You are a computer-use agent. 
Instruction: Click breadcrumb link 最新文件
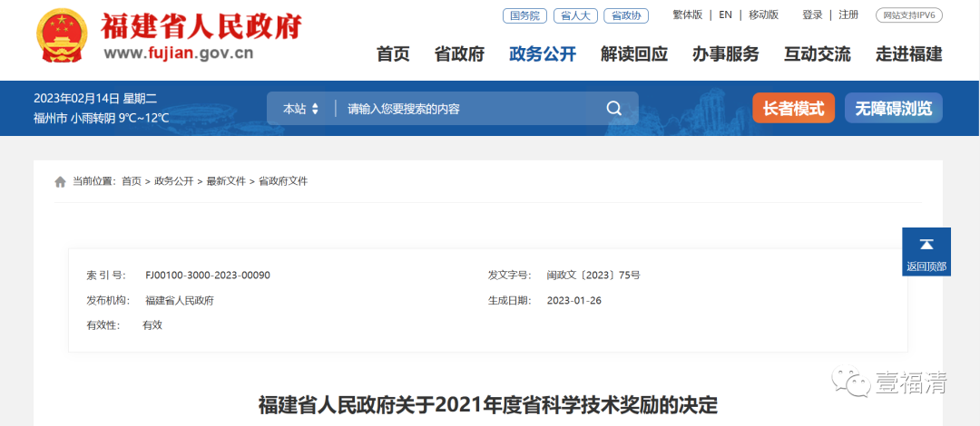[226, 182]
